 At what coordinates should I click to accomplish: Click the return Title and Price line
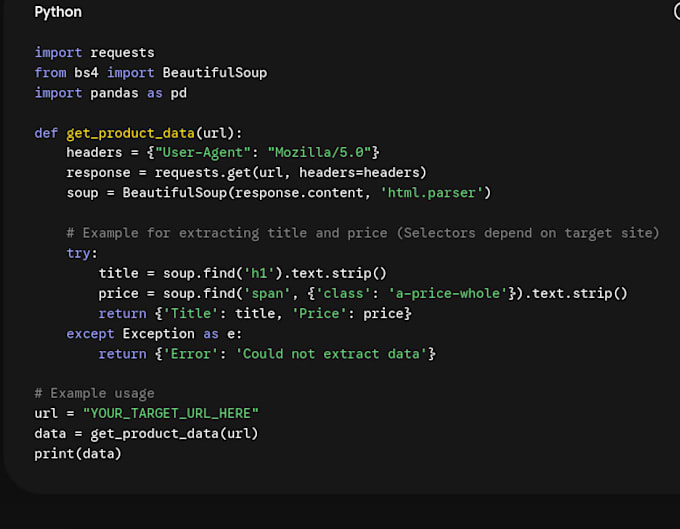pyautogui.click(x=255, y=313)
